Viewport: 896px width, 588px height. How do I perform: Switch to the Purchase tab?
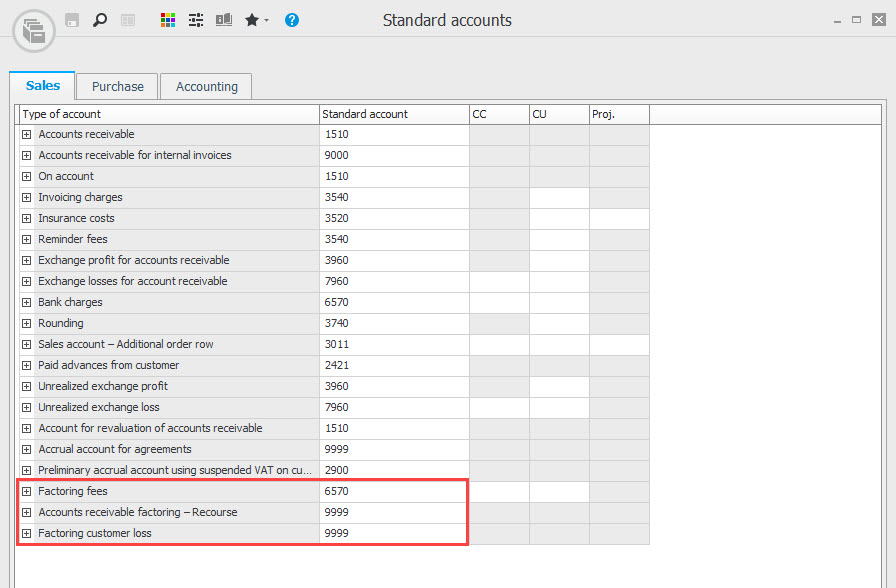(117, 87)
